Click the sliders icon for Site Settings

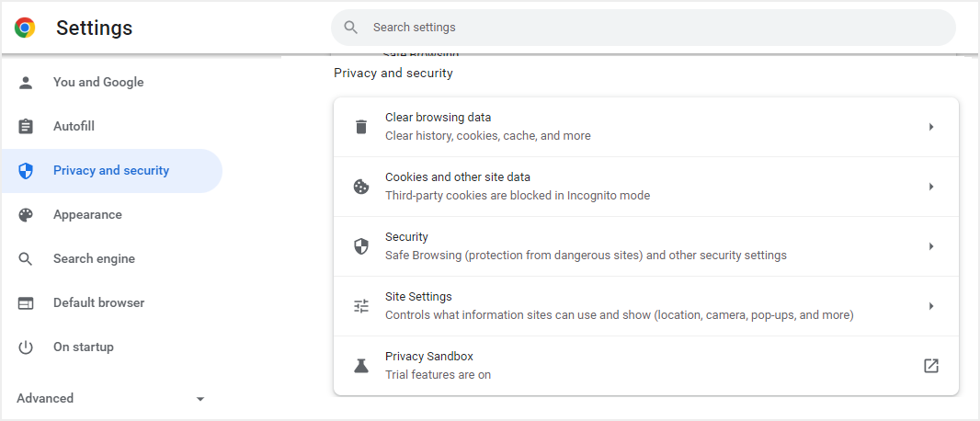pyautogui.click(x=361, y=306)
